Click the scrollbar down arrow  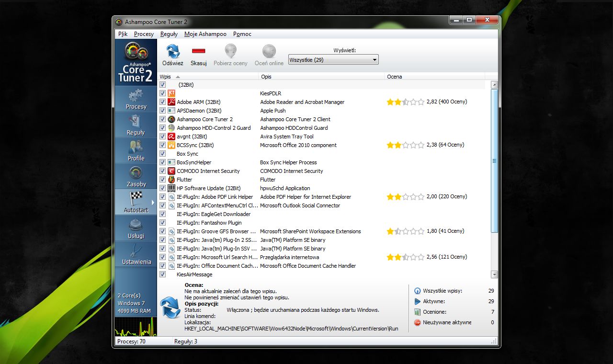click(x=495, y=274)
